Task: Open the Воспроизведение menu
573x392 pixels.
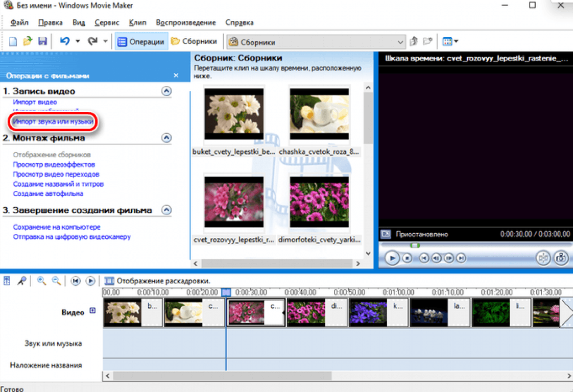Action: click(x=186, y=22)
